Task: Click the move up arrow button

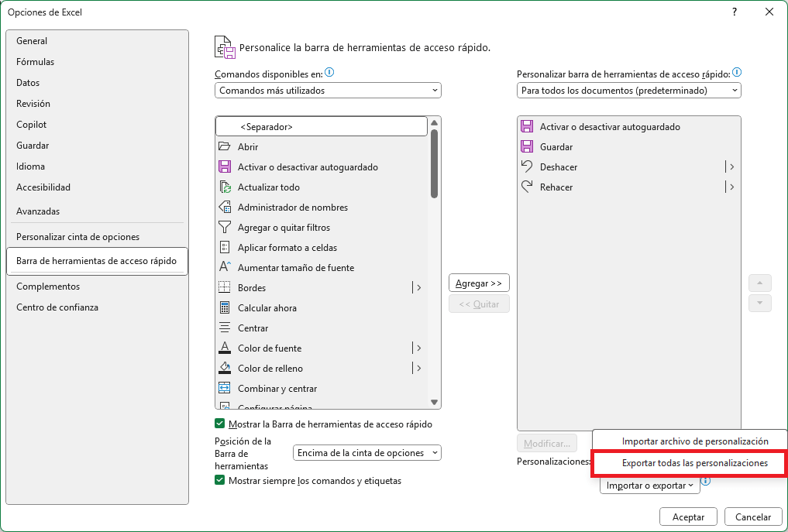Action: [760, 283]
